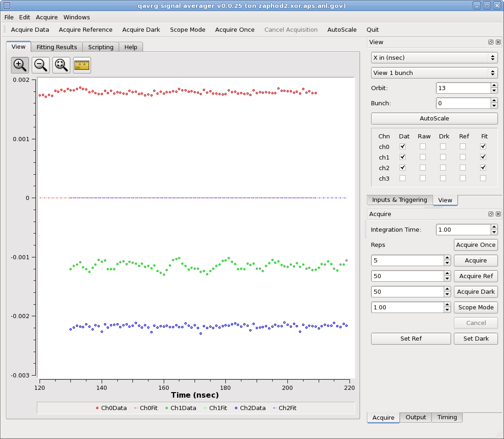Increment the Orbit value with its up arrow

point(494,86)
